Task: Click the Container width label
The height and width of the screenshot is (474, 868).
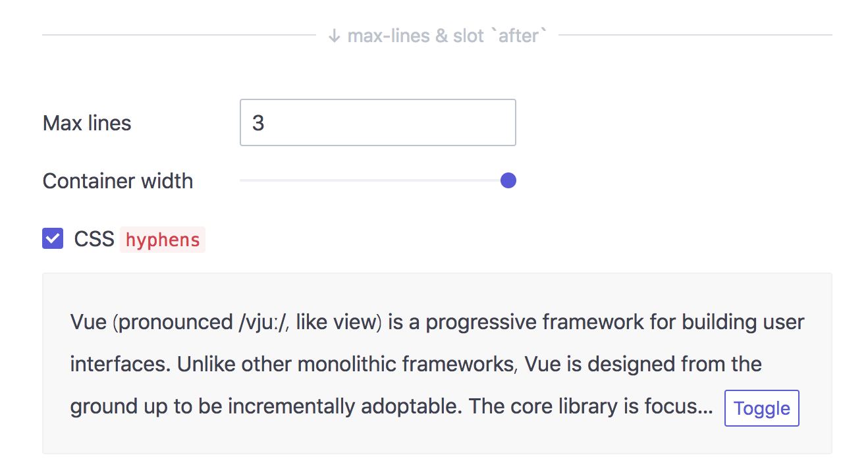Action: 117,180
